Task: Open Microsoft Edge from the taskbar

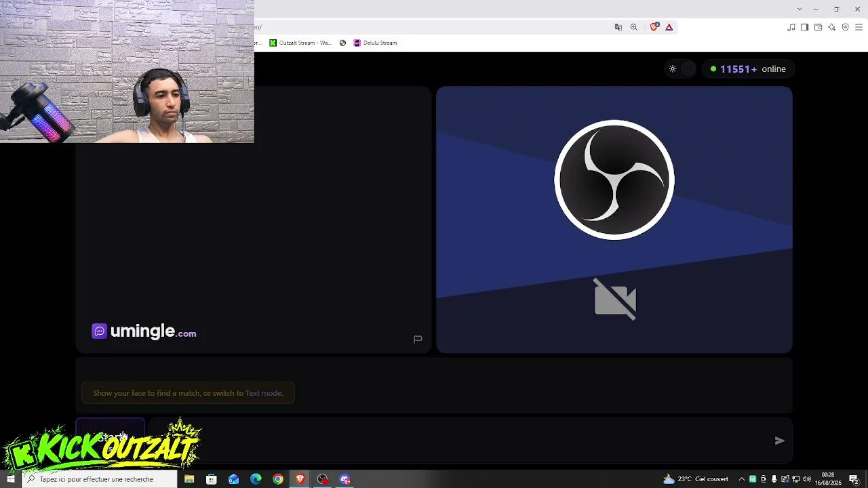Action: pos(256,479)
